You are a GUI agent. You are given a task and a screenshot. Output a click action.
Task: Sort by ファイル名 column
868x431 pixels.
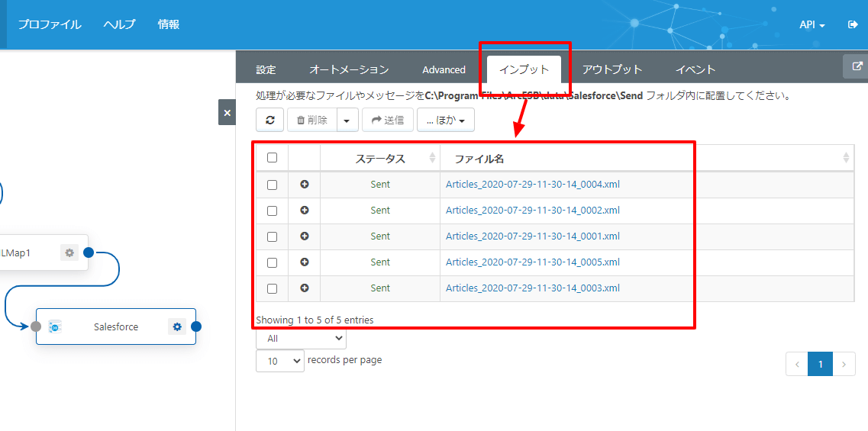point(647,159)
